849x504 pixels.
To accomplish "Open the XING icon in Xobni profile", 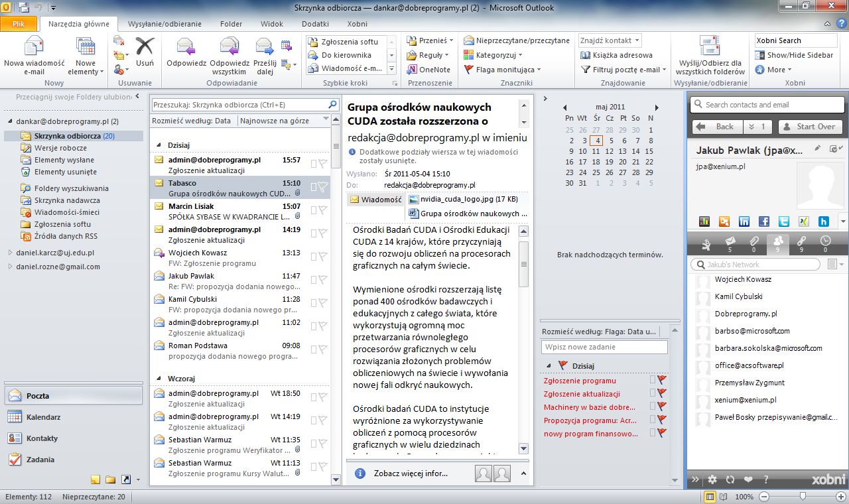I will tap(804, 221).
